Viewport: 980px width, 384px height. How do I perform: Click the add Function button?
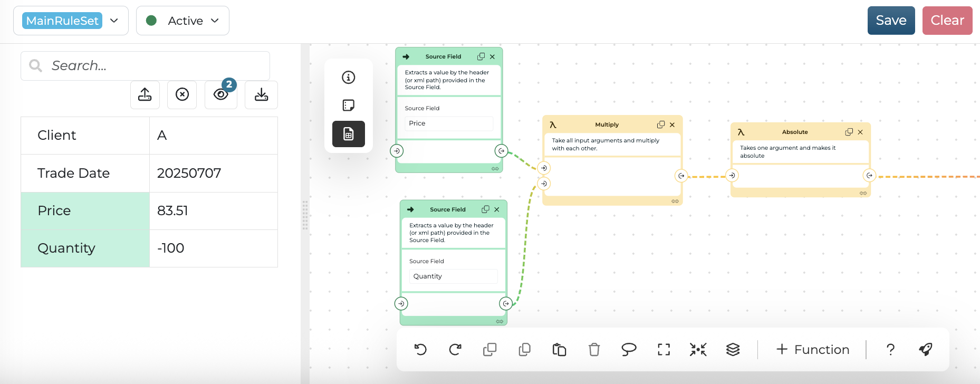pyautogui.click(x=813, y=350)
